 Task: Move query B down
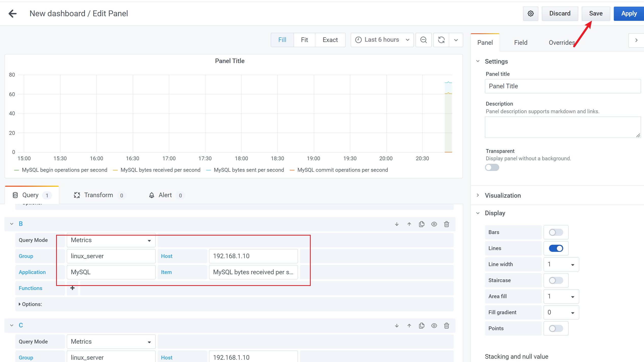point(397,224)
